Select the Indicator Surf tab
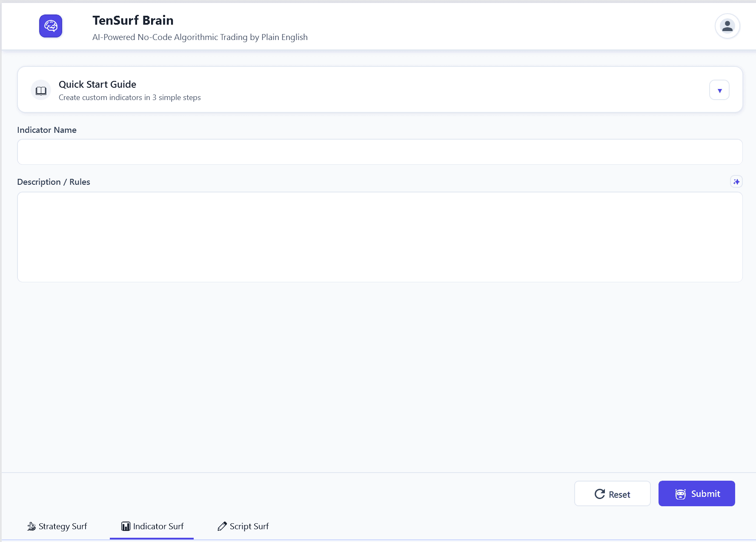 click(152, 526)
